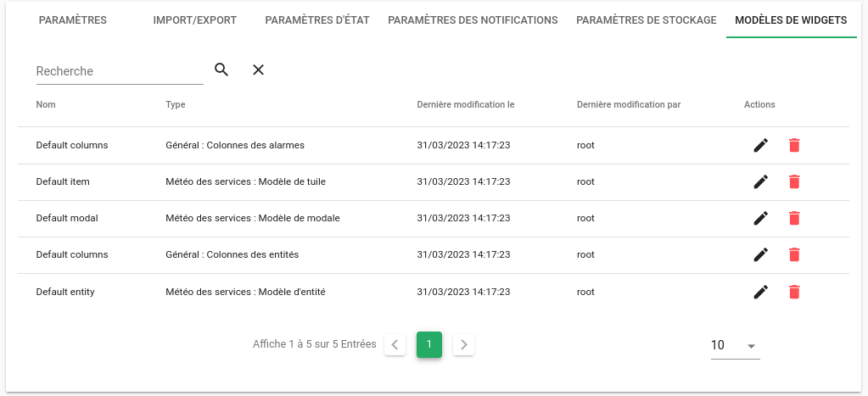The image size is (868, 396).
Task: Delete the Colonnes des entités template
Action: click(x=794, y=254)
